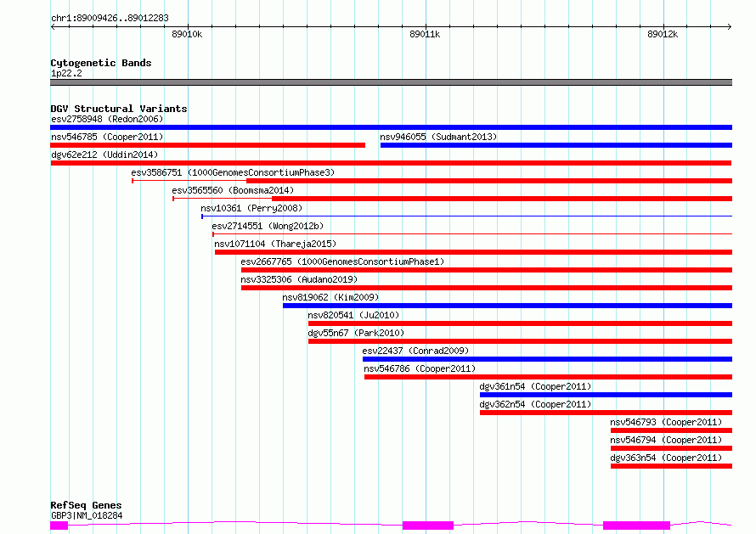Select the gray 1p22.2 cytogenetic band bar
The height and width of the screenshot is (534, 756).
pyautogui.click(x=391, y=82)
